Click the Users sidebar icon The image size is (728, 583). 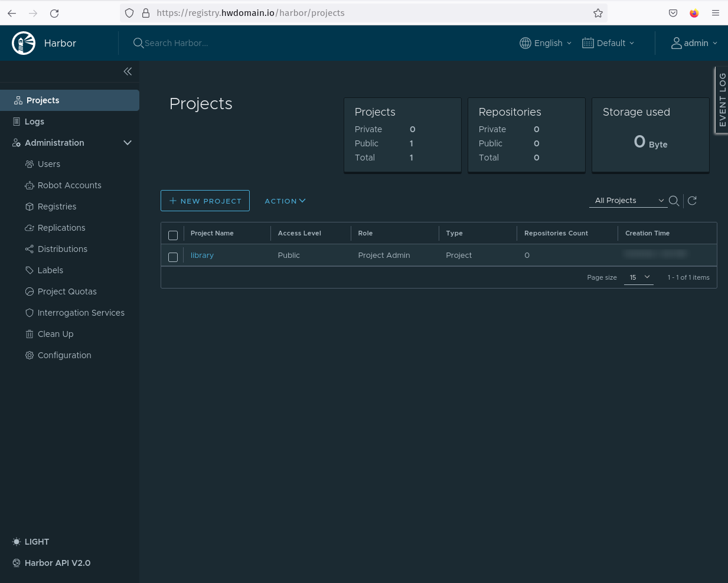click(30, 164)
